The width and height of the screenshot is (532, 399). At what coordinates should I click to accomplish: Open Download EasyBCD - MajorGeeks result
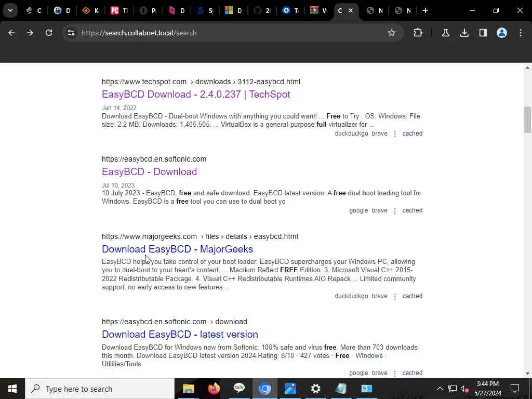(178, 249)
